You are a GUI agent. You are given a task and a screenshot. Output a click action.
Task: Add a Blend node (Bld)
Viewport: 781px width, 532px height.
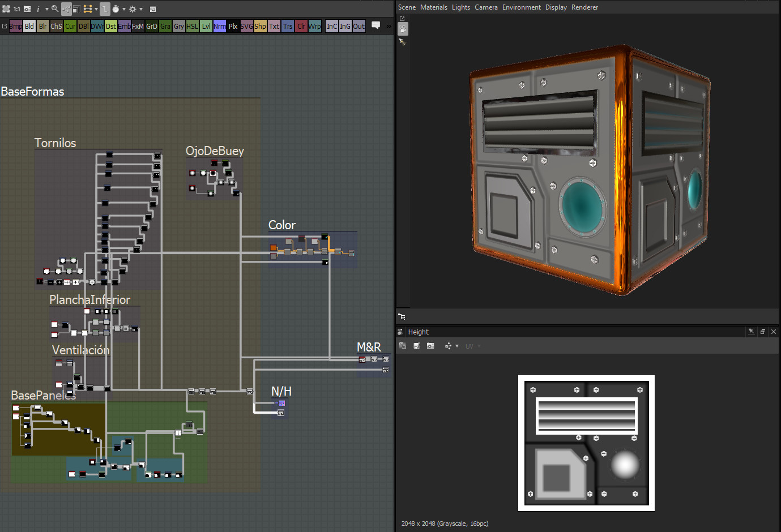(29, 26)
